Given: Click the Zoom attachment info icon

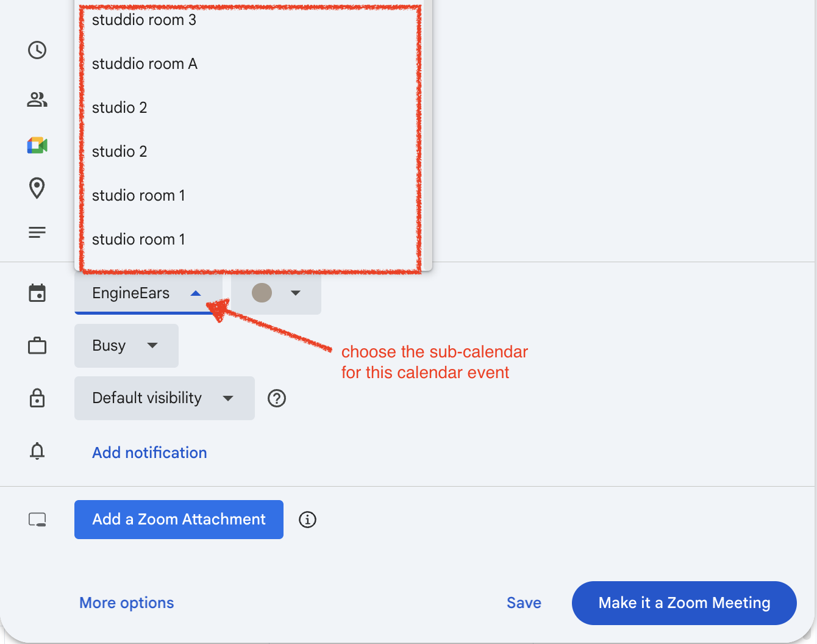Looking at the screenshot, I should point(307,520).
